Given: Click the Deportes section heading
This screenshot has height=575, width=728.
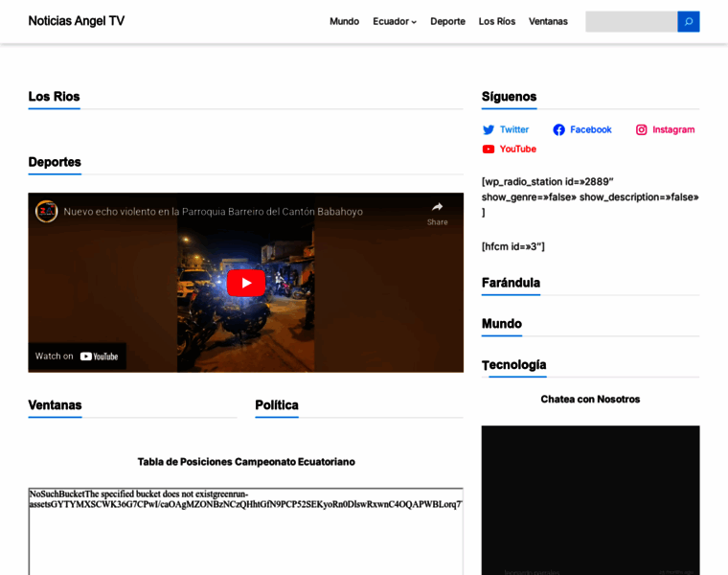Looking at the screenshot, I should tap(55, 162).
